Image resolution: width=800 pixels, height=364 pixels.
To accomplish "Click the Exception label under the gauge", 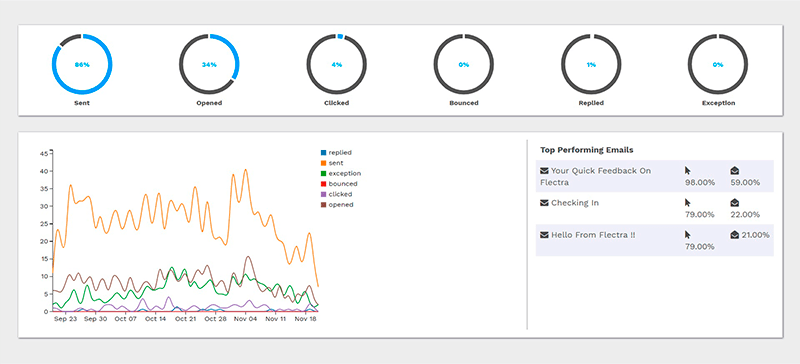I will 718,103.
